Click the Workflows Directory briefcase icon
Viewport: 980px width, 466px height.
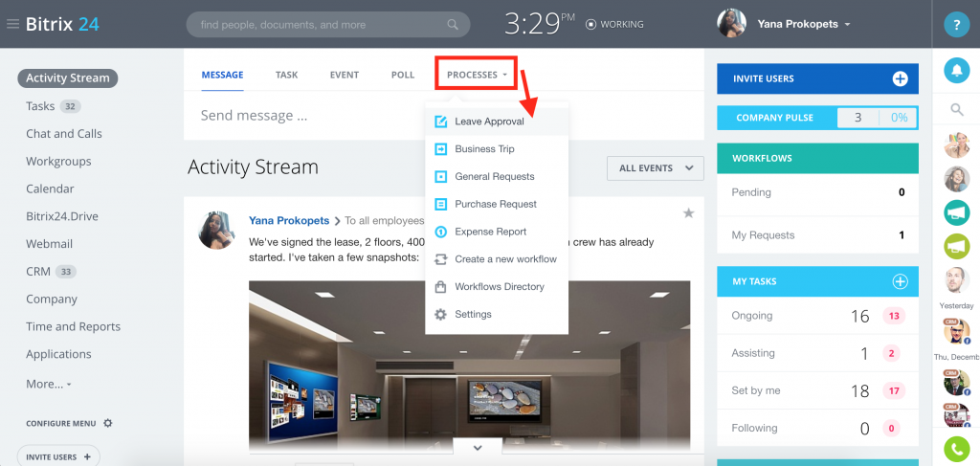click(440, 287)
